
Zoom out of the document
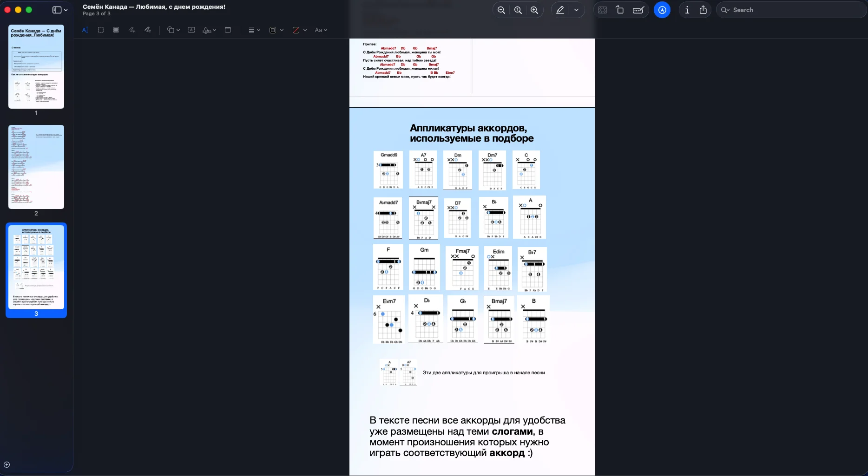[501, 10]
